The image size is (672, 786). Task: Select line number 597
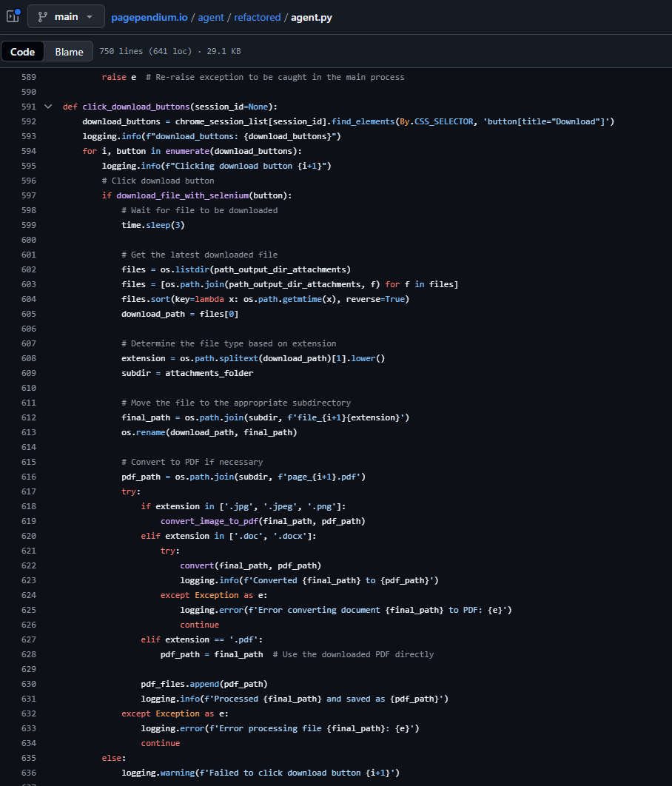pos(28,195)
